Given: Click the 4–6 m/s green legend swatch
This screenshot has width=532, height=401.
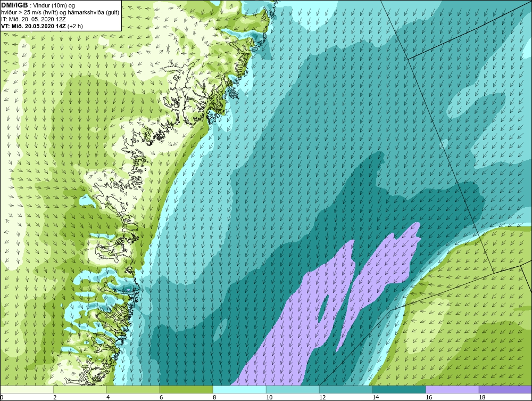Looking at the screenshot, I should click(133, 389).
